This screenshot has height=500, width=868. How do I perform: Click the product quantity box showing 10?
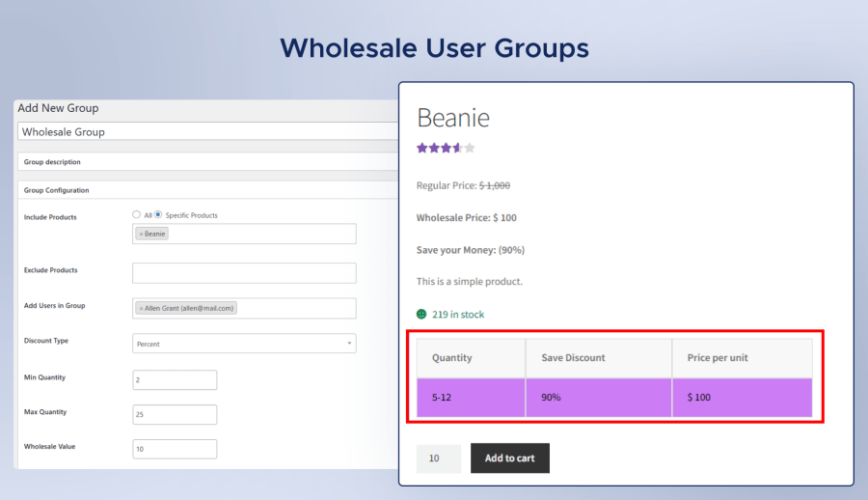(x=439, y=458)
